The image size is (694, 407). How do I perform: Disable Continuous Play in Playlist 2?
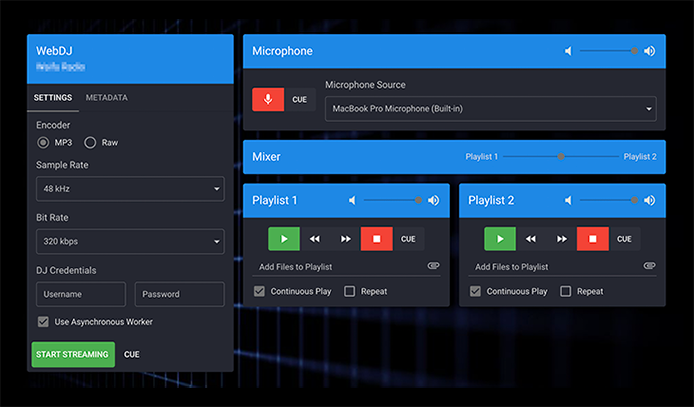pyautogui.click(x=476, y=292)
